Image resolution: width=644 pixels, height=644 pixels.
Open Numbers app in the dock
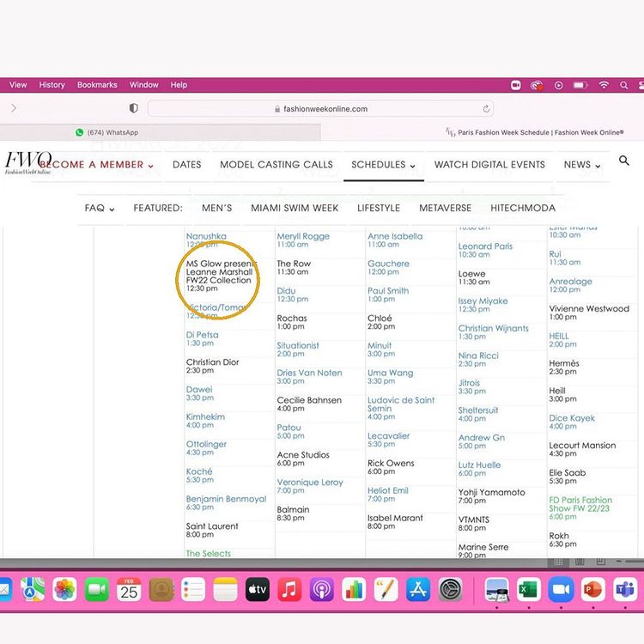(354, 589)
